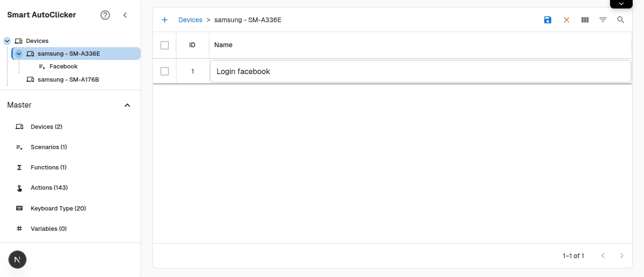The height and width of the screenshot is (277, 644).
Task: Click the round N logo button
Action: [x=17, y=260]
